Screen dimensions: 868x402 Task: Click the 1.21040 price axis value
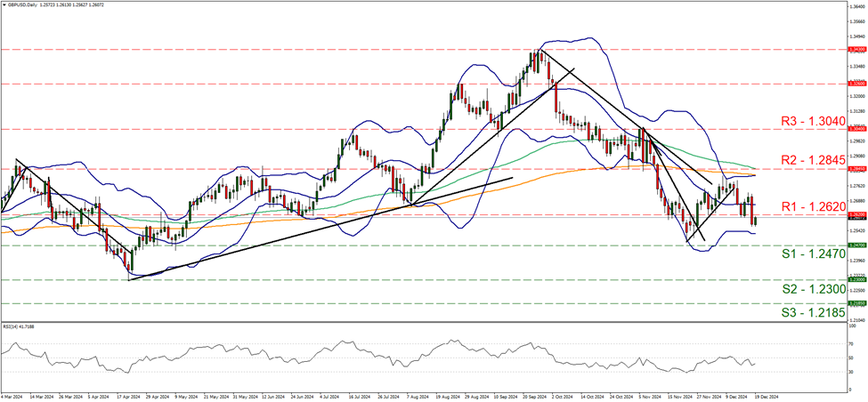tap(857, 319)
